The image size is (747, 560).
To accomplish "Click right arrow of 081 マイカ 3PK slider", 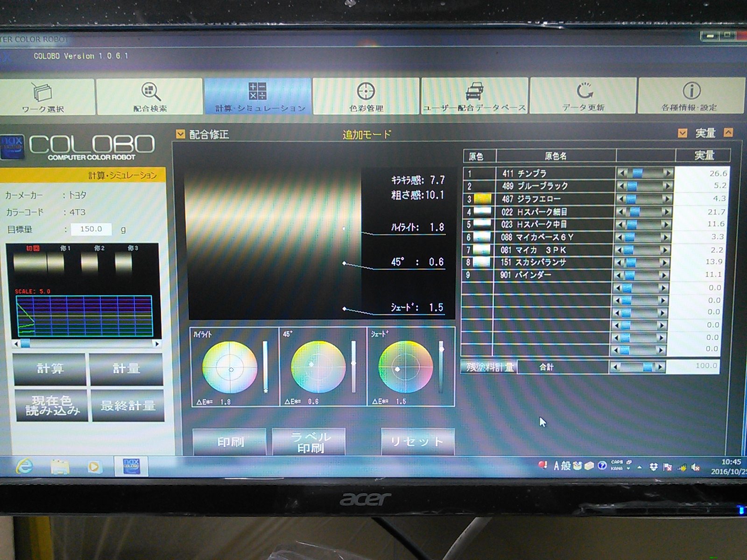I will click(x=666, y=250).
